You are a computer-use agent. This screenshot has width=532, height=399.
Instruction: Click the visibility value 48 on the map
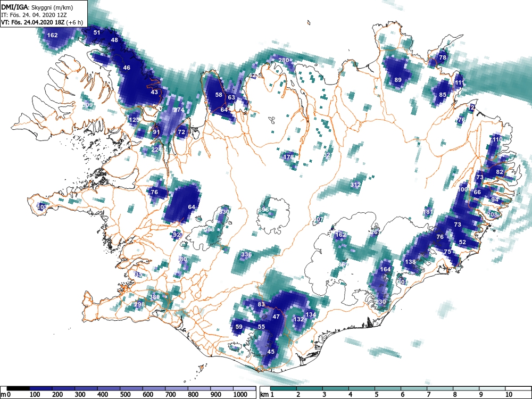click(x=115, y=40)
